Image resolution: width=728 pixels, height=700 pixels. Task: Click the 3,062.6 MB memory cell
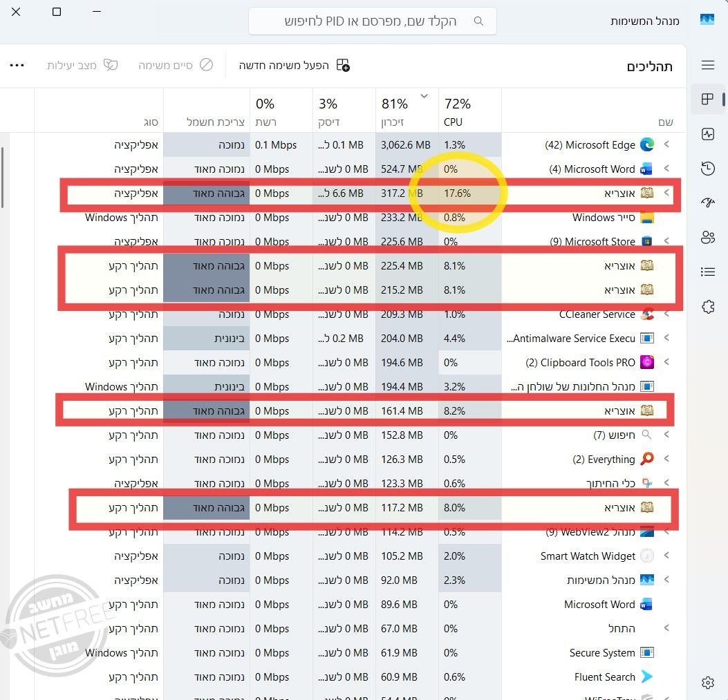[407, 144]
